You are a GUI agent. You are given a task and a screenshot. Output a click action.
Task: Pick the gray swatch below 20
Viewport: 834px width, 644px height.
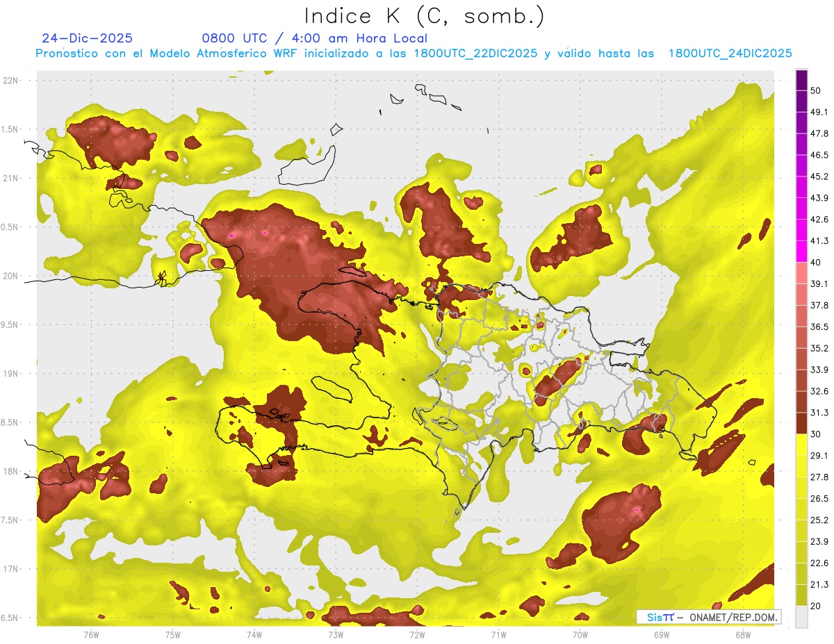click(x=801, y=616)
